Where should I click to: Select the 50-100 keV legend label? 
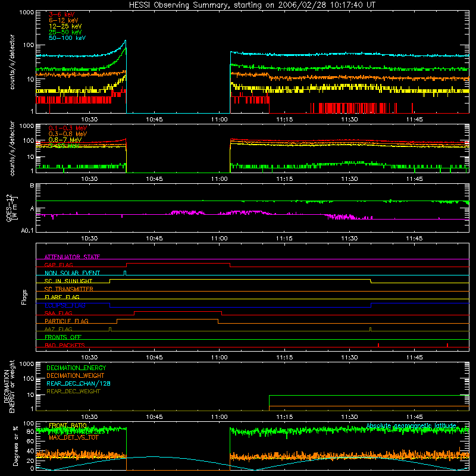click(x=67, y=38)
